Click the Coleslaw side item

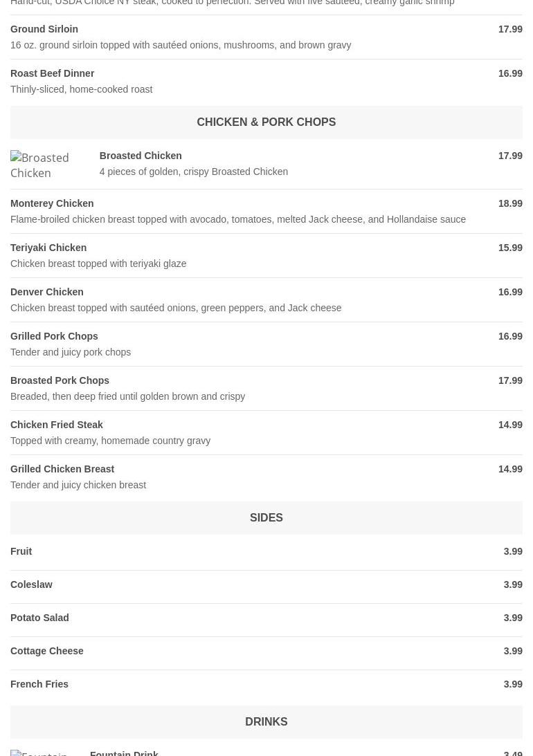click(32, 585)
